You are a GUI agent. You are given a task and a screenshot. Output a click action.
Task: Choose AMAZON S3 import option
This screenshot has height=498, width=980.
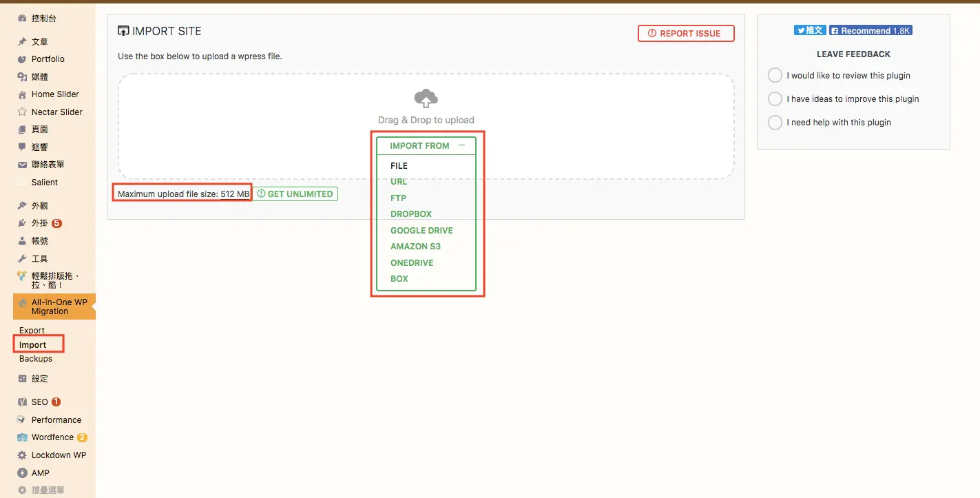coord(415,247)
